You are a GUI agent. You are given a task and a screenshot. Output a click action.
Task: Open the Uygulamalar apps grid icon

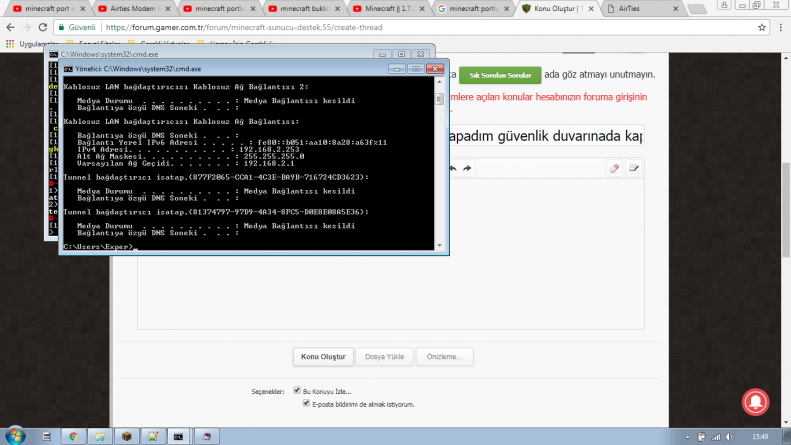(x=10, y=44)
